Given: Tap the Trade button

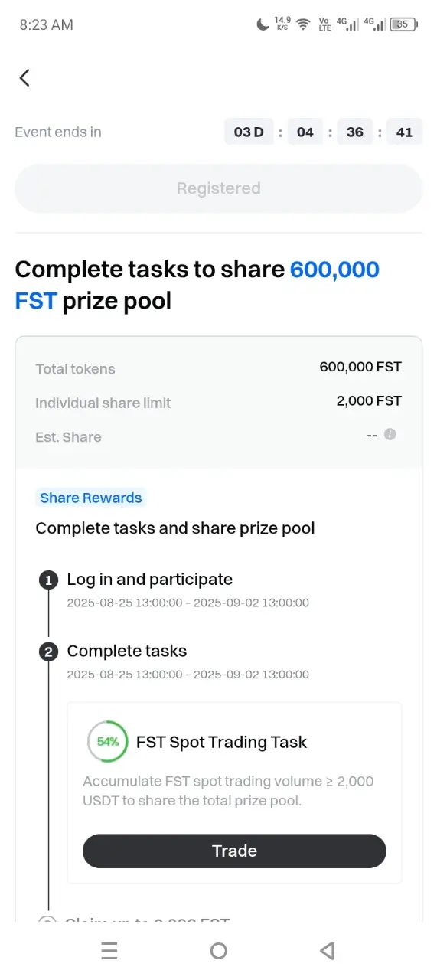Looking at the screenshot, I should [234, 851].
